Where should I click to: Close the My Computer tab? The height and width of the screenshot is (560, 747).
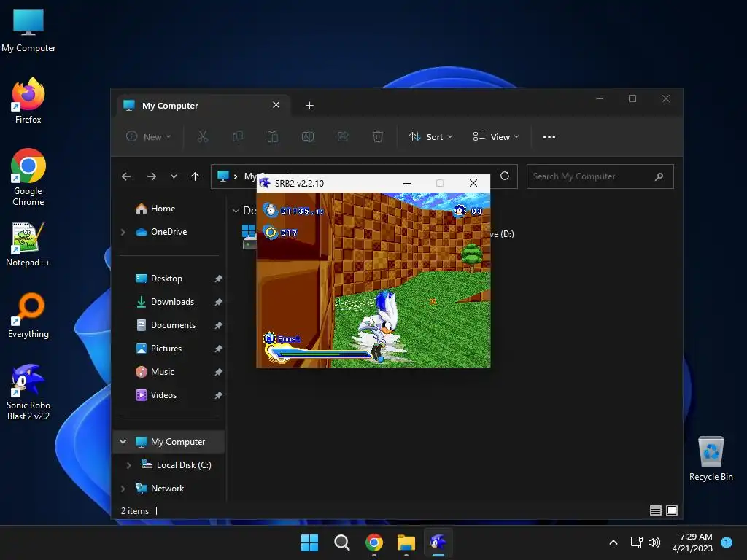(276, 105)
